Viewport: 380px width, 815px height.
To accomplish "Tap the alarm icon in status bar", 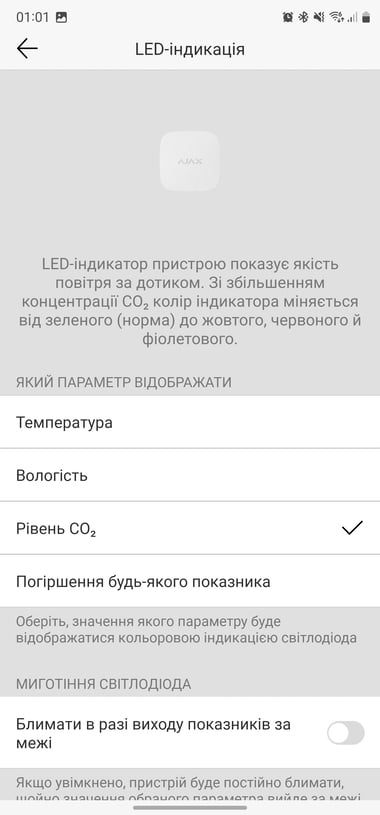I will pos(287,18).
